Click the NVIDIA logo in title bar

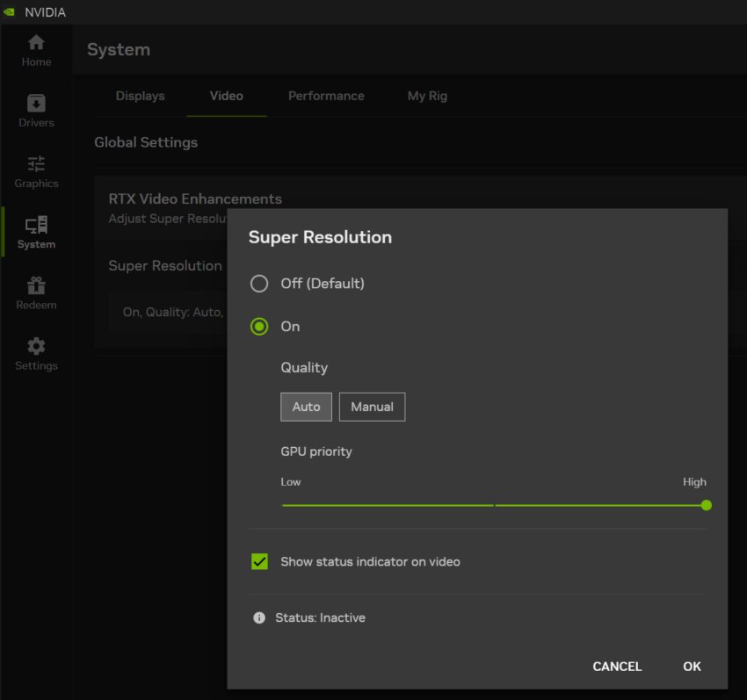point(12,11)
